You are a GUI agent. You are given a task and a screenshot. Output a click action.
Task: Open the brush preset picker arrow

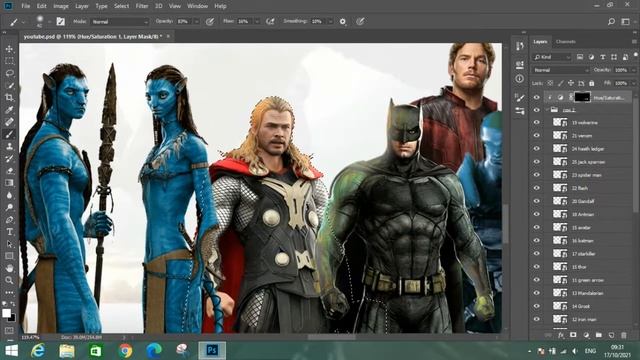coord(49,22)
